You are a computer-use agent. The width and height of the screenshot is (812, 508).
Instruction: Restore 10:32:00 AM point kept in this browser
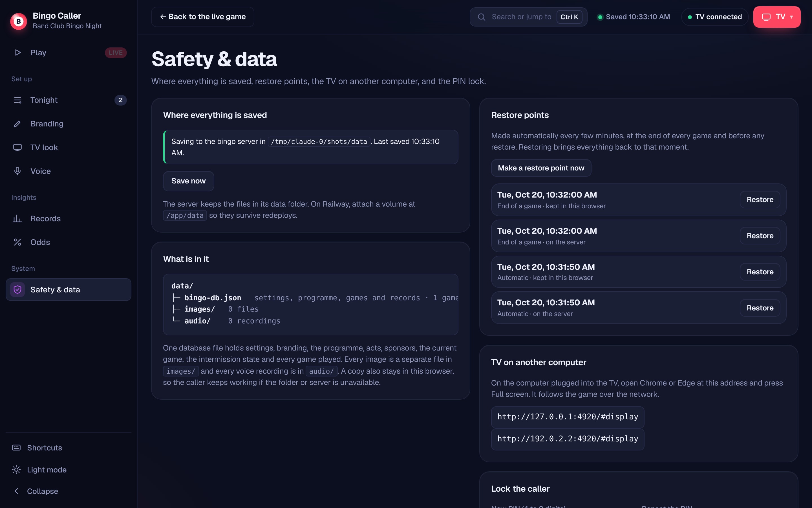[x=760, y=200]
